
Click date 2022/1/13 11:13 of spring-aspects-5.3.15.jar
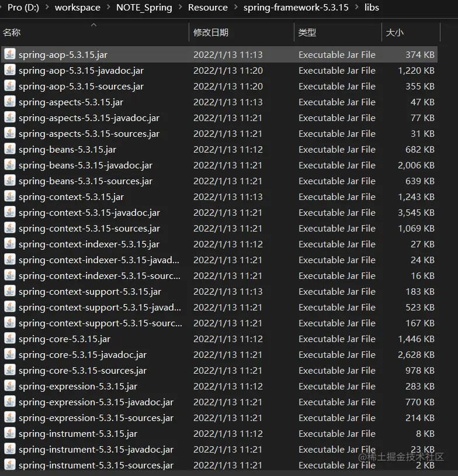(228, 102)
